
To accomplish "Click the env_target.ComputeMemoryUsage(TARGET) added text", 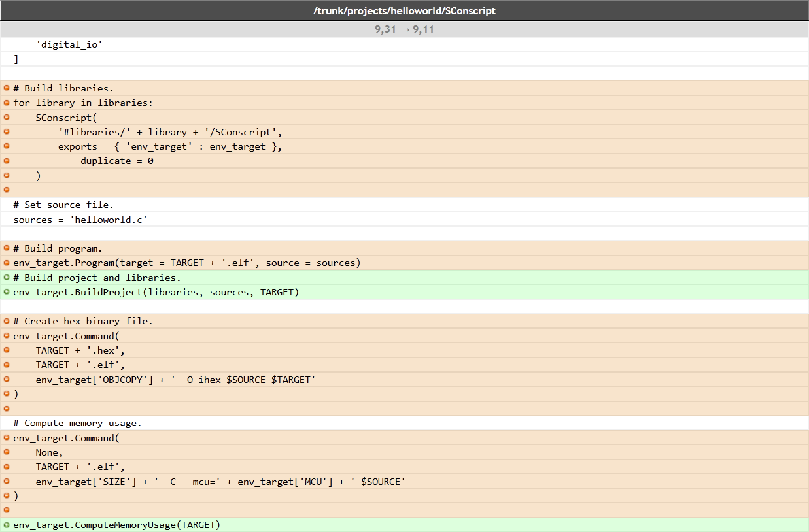I will tap(117, 525).
